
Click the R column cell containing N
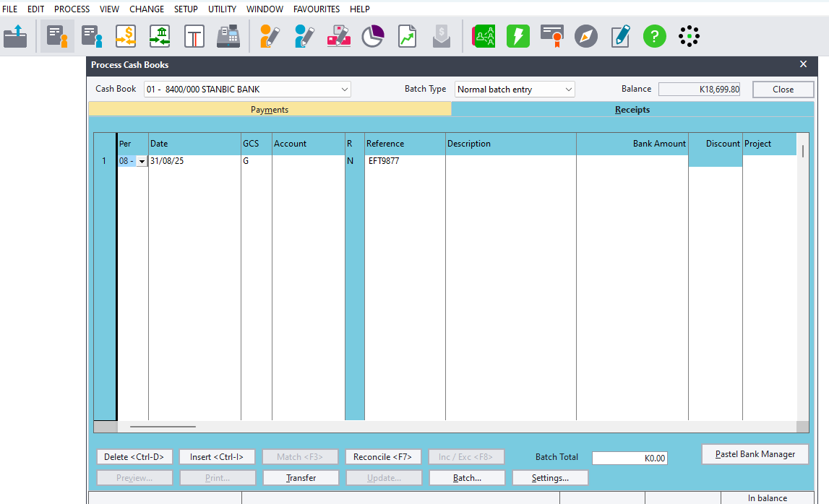coord(355,161)
